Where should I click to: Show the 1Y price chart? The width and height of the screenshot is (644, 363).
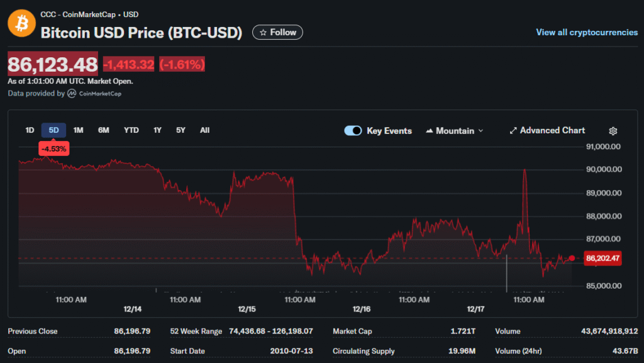click(157, 130)
